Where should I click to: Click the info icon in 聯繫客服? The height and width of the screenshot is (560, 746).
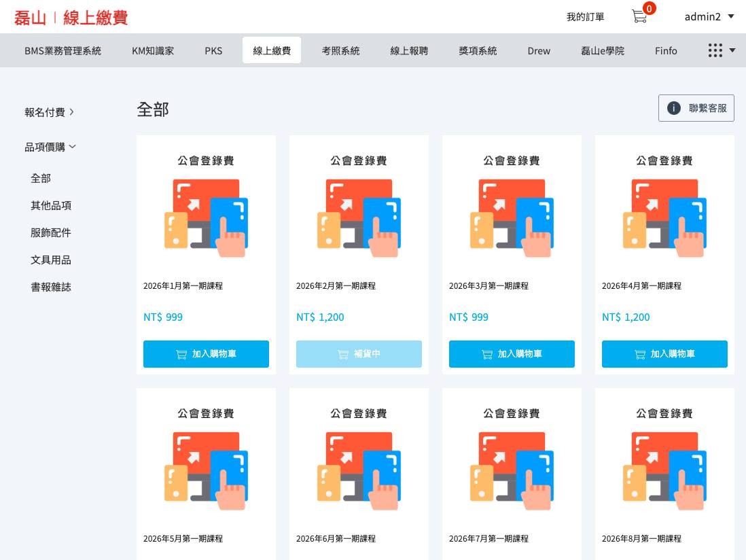coord(673,108)
